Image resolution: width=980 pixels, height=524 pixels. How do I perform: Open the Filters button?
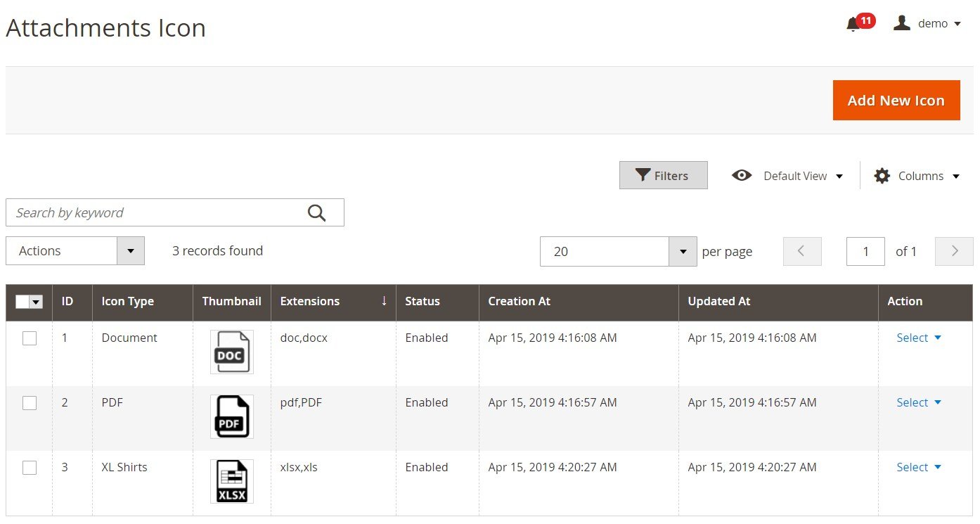[x=663, y=175]
